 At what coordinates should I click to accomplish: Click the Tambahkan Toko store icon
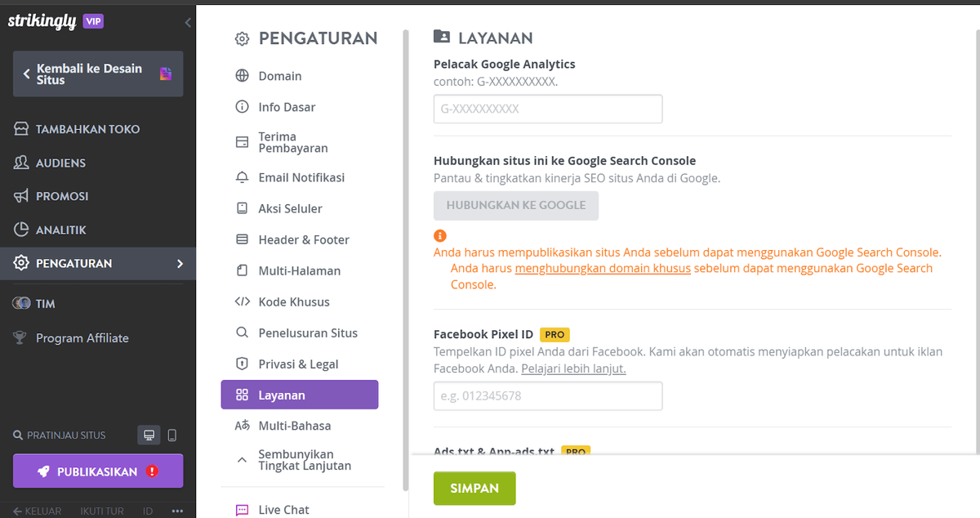[21, 129]
